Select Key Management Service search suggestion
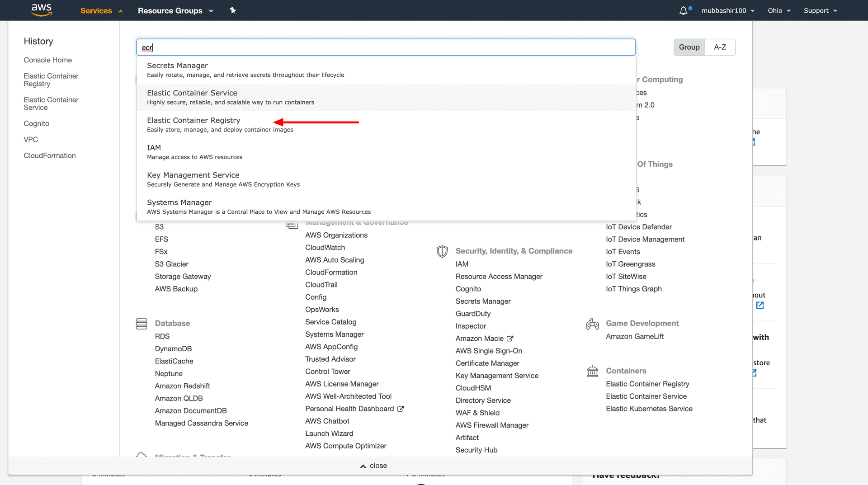This screenshot has height=485, width=868. pos(386,179)
